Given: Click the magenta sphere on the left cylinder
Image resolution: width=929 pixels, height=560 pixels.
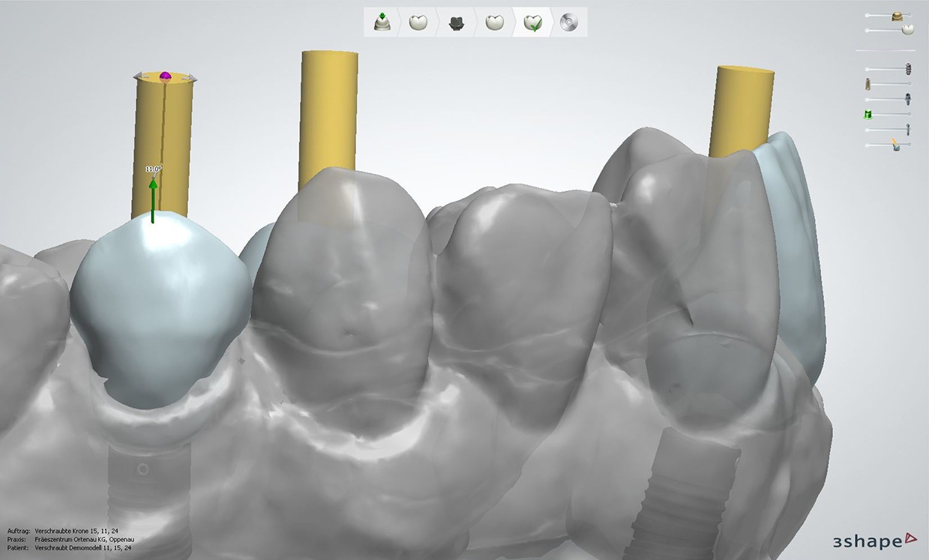Looking at the screenshot, I should 165,76.
